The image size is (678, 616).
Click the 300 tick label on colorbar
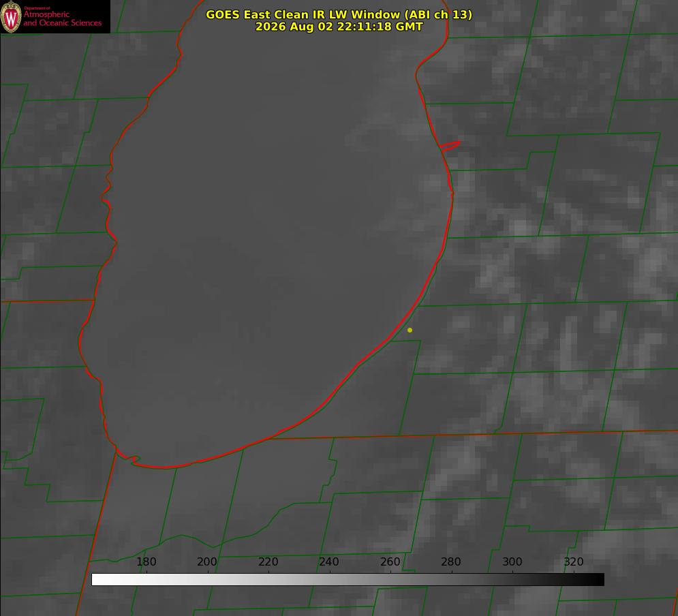[512, 561]
